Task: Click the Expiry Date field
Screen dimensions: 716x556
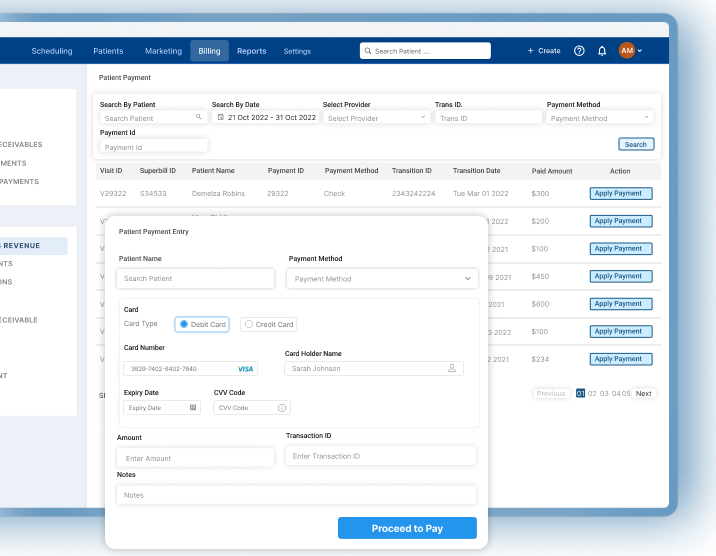Action: 162,408
